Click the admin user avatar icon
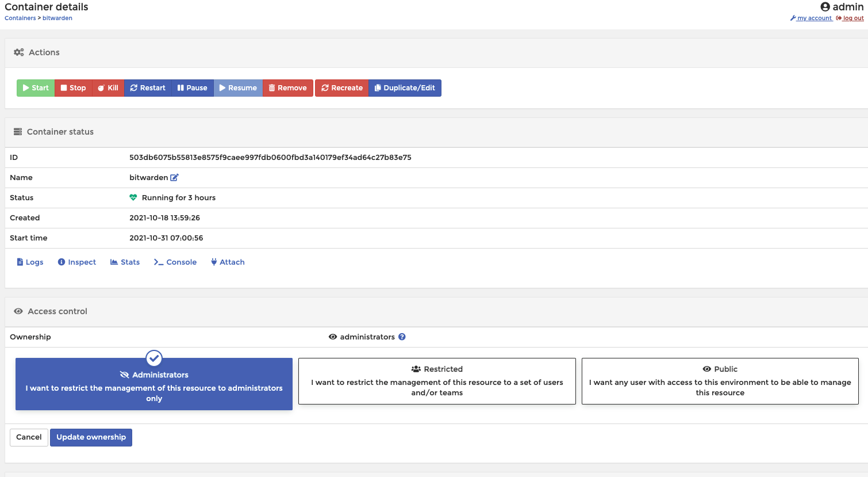 pos(825,7)
